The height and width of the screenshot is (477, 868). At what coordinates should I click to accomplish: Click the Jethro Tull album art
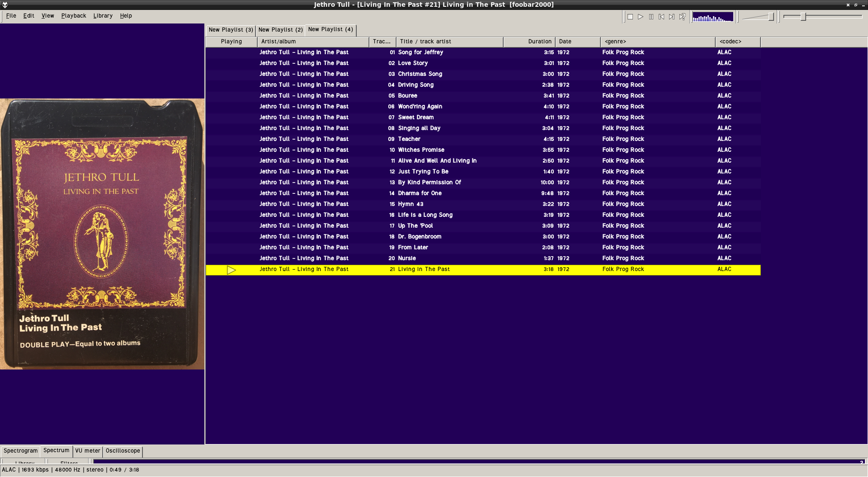point(102,234)
